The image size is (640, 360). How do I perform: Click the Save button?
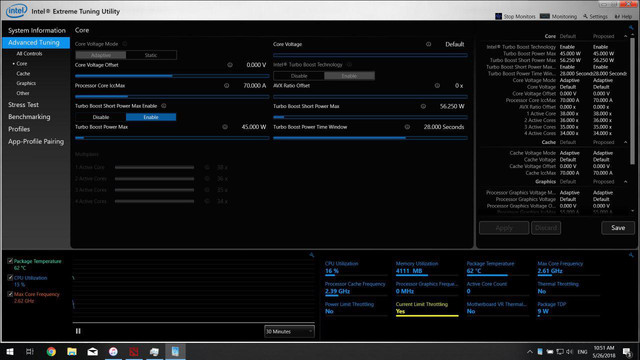coord(618,228)
